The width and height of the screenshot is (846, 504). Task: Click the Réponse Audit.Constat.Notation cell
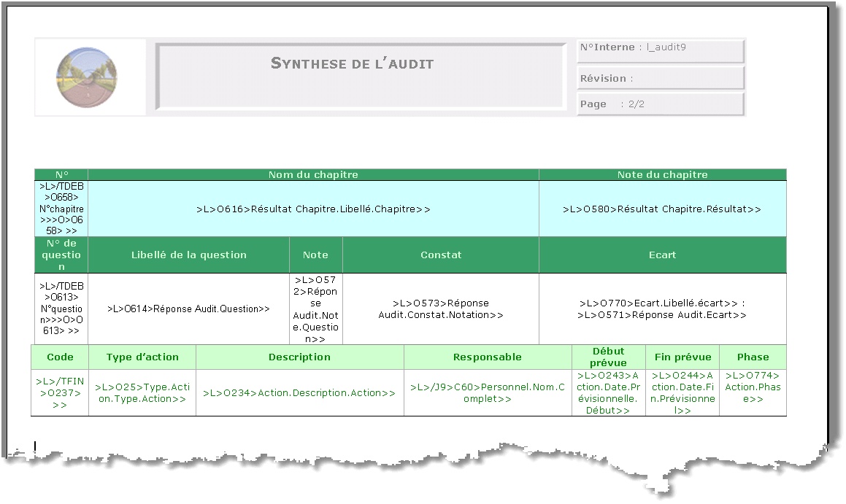coord(440,309)
